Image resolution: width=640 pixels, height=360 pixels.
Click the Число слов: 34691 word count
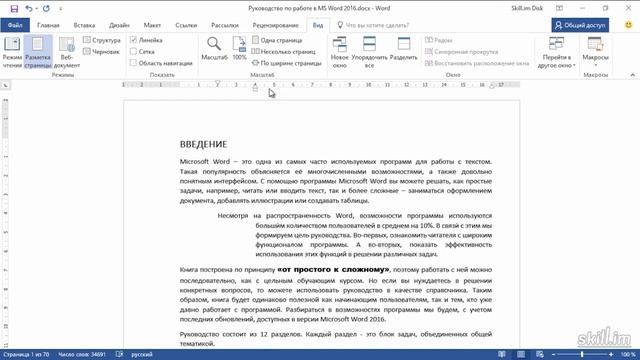click(82, 355)
